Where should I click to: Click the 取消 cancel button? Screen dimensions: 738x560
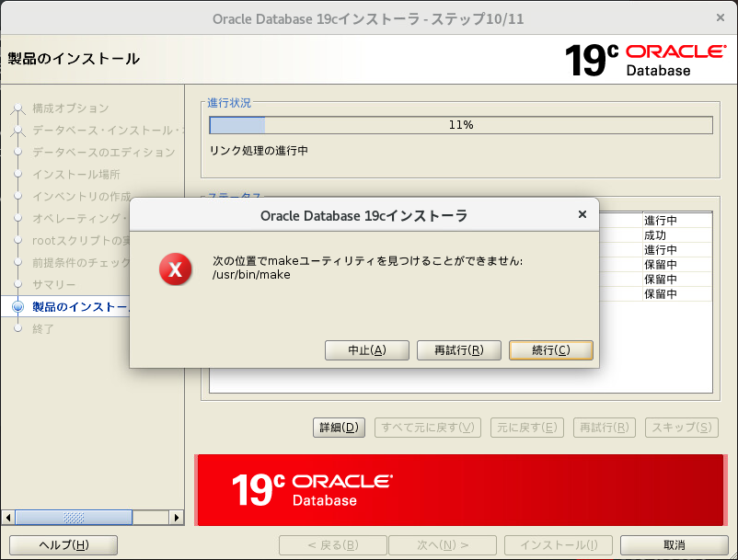coord(674,545)
